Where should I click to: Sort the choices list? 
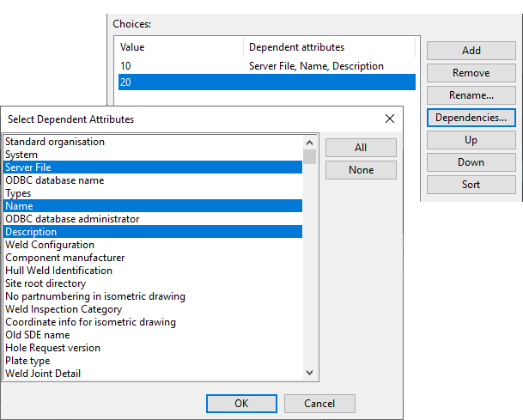471,185
